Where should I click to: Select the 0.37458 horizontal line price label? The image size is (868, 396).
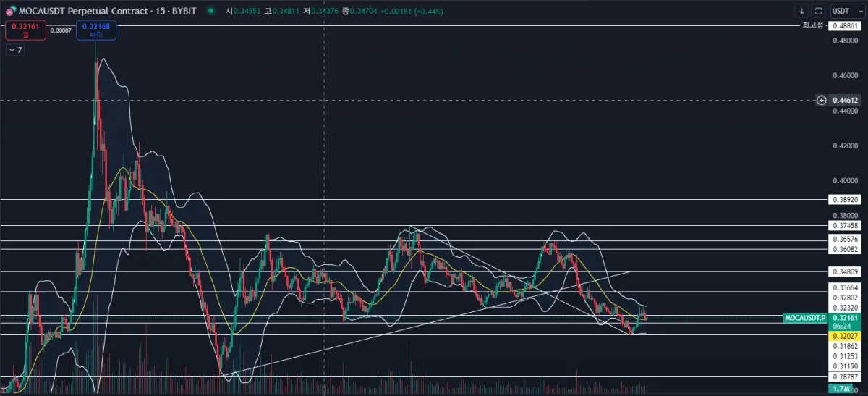846,226
